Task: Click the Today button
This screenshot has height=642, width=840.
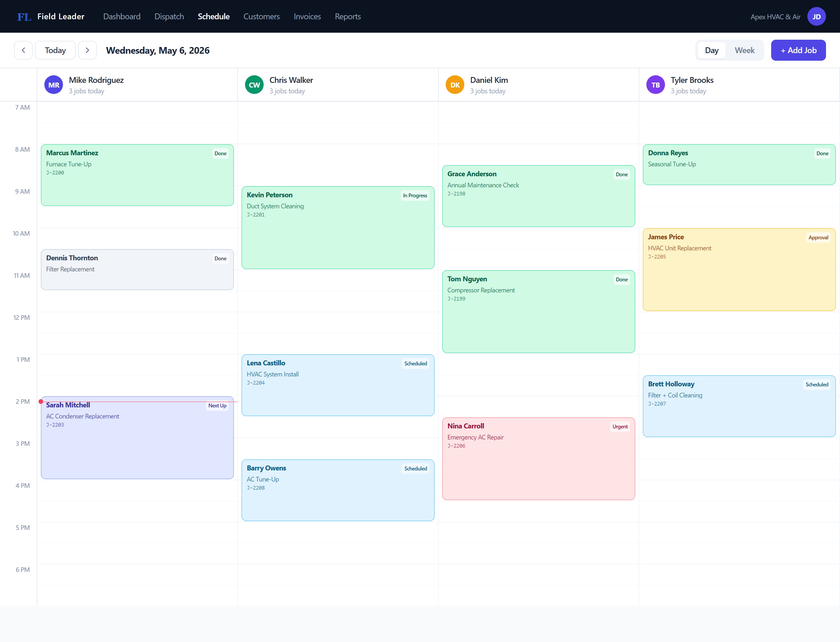Action: pos(55,50)
